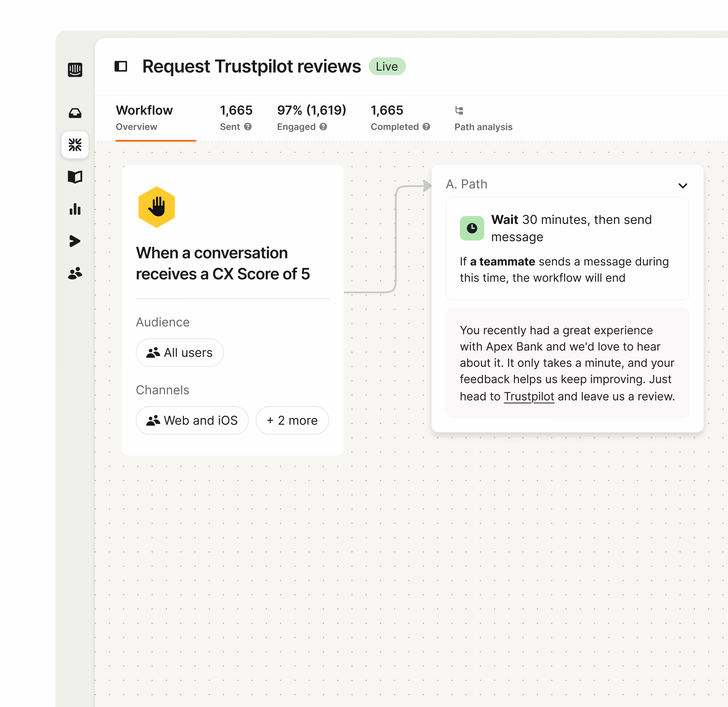Open the Knowledge book icon in sidebar

pos(75,177)
